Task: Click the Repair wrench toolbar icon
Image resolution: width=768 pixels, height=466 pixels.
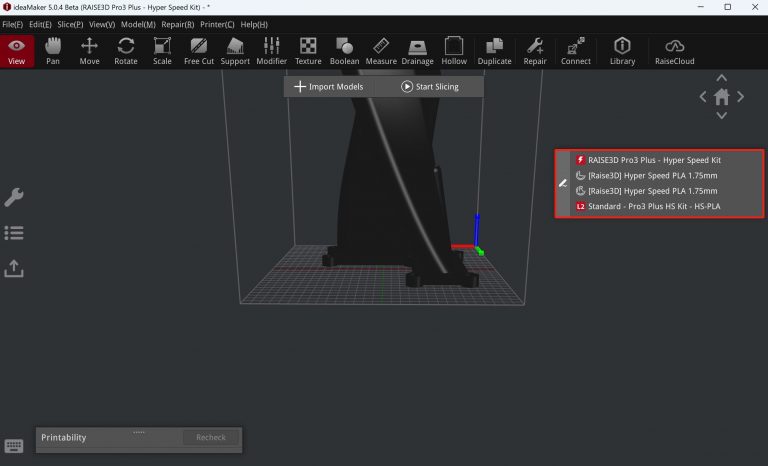Action: point(535,51)
